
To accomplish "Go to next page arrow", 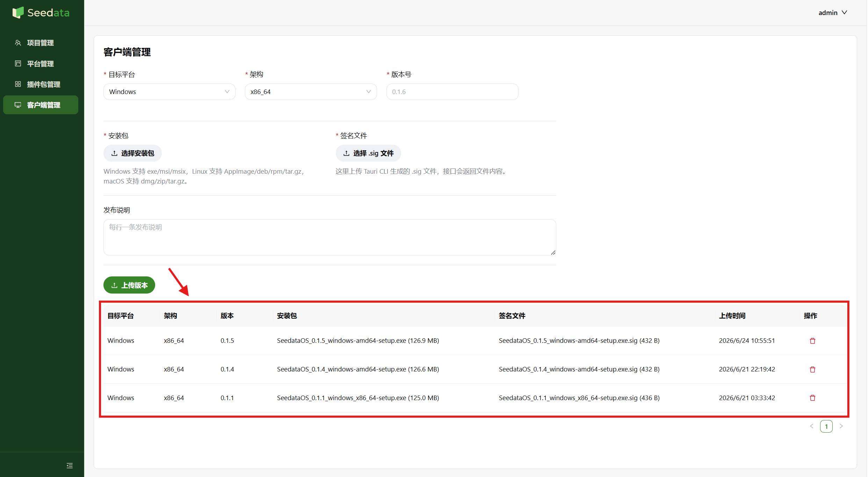I will click(841, 426).
